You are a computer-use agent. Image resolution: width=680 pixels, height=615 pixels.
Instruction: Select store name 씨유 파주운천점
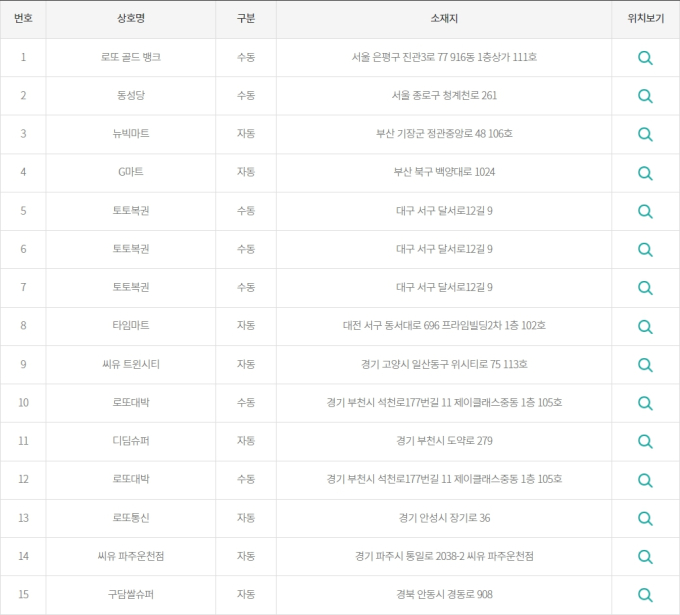(131, 556)
